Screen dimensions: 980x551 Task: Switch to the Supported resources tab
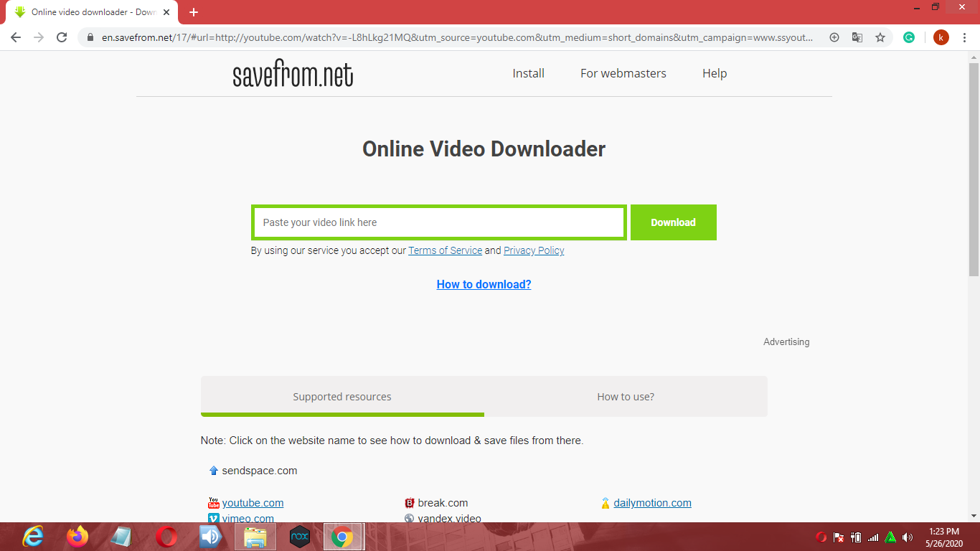[342, 396]
